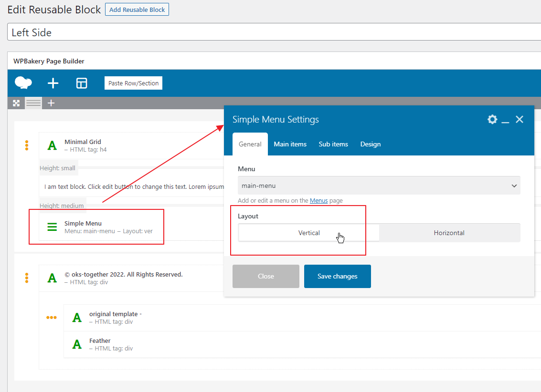Click the row move cross-arrows icon
541x392 pixels.
pyautogui.click(x=16, y=103)
